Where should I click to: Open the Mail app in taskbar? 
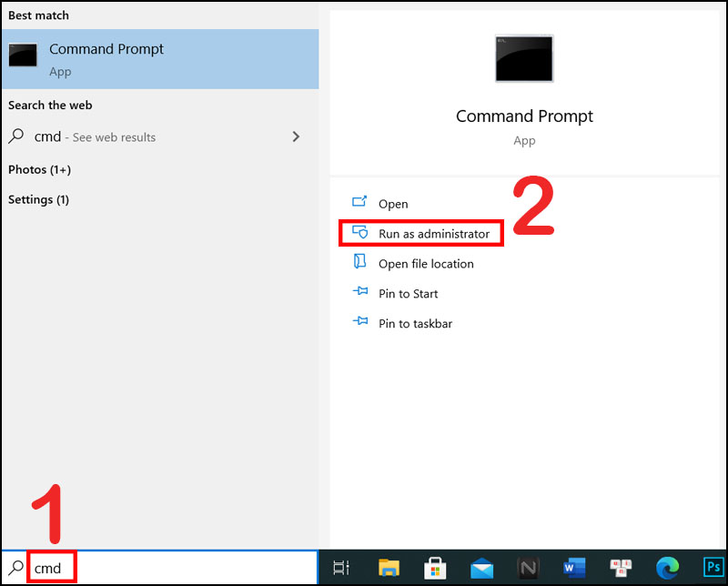tap(481, 568)
